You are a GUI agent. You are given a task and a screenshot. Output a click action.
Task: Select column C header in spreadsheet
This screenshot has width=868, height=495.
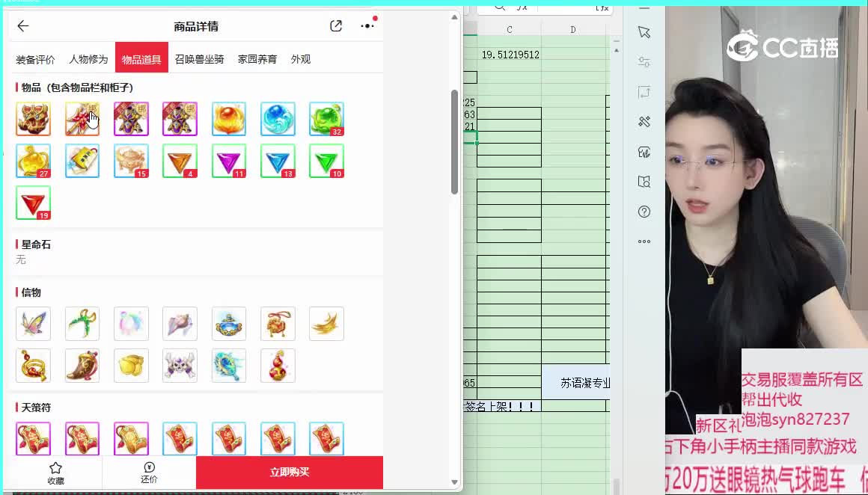pyautogui.click(x=510, y=29)
